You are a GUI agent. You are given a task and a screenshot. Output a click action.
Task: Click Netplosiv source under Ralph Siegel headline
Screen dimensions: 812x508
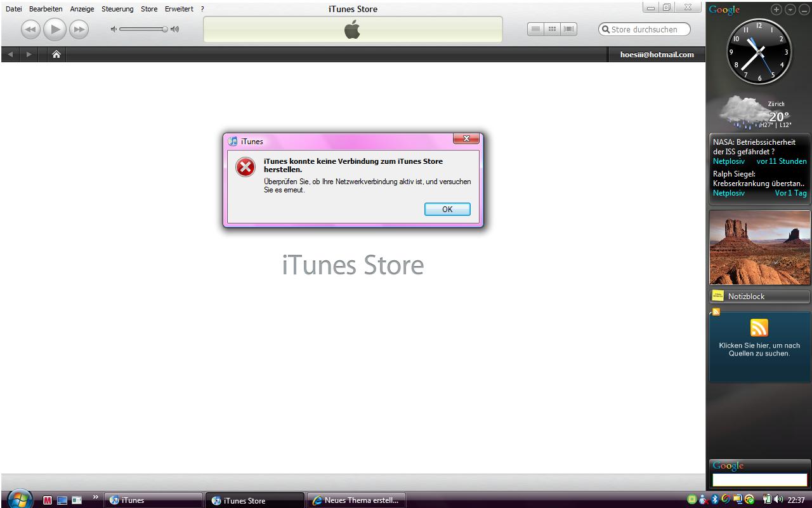coord(729,193)
